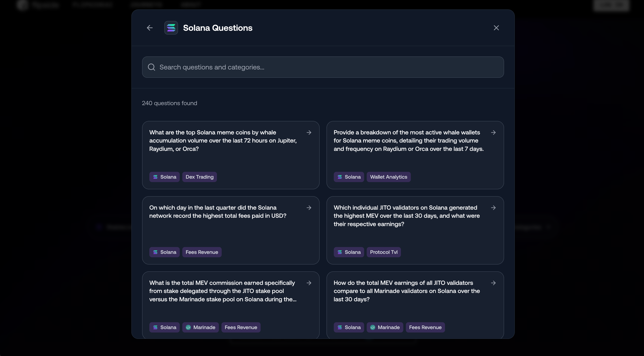Click the Protocol Tvl tag
Screen dimensions: 644x356
tap(384, 252)
